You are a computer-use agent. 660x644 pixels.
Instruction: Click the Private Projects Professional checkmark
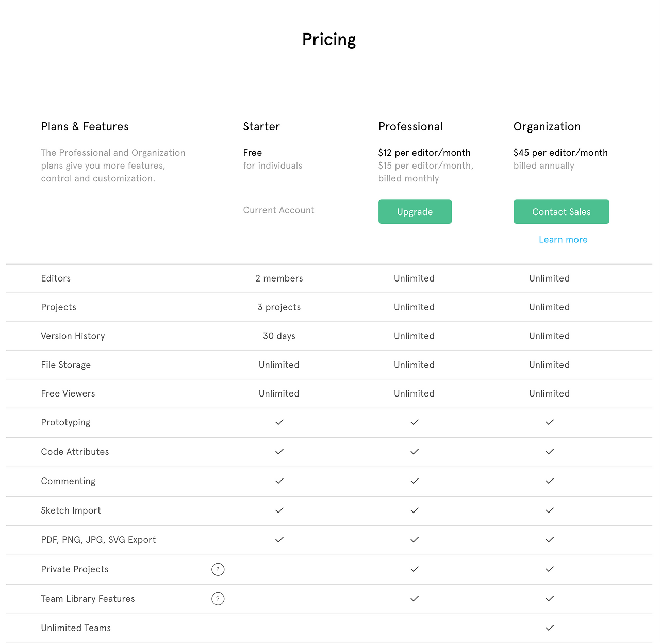[415, 569]
